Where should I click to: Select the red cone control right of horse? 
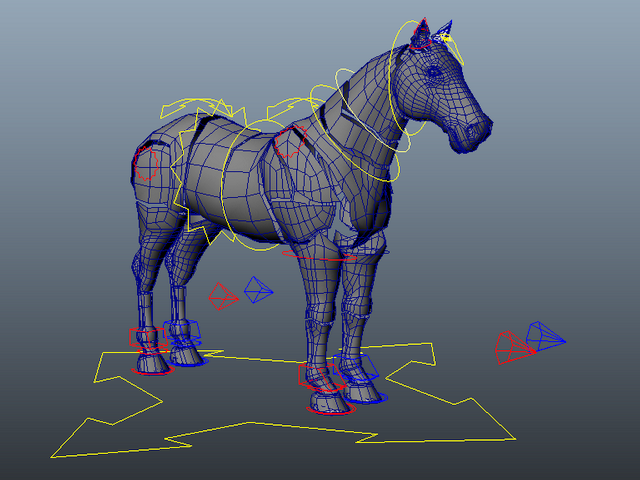516,347
